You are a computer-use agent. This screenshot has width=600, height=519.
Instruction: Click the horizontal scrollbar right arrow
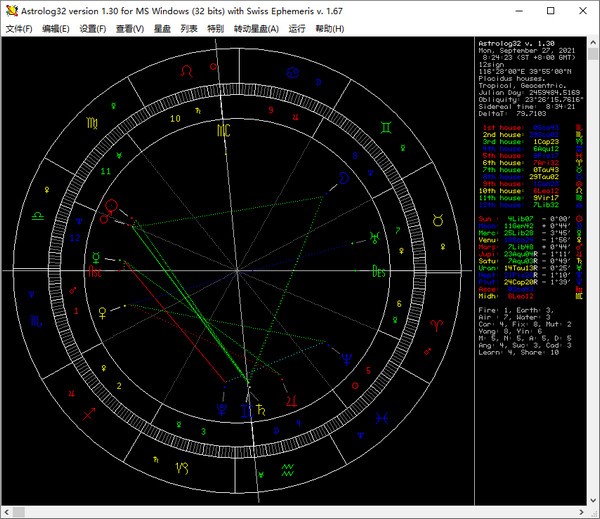point(581,512)
